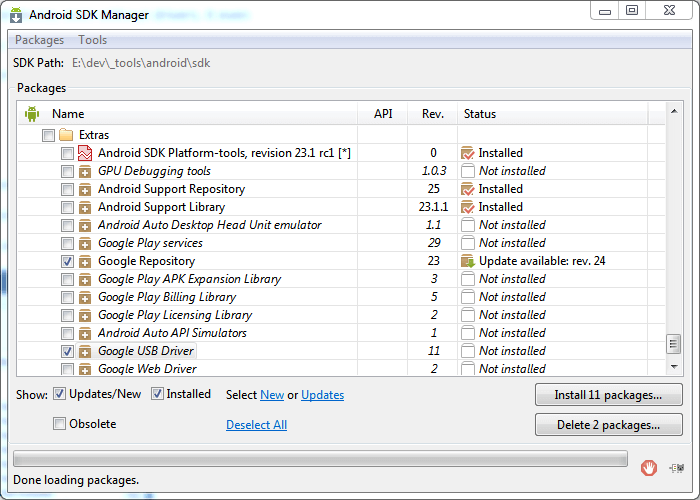
Task: Click the Rev. column header
Action: pos(433,114)
